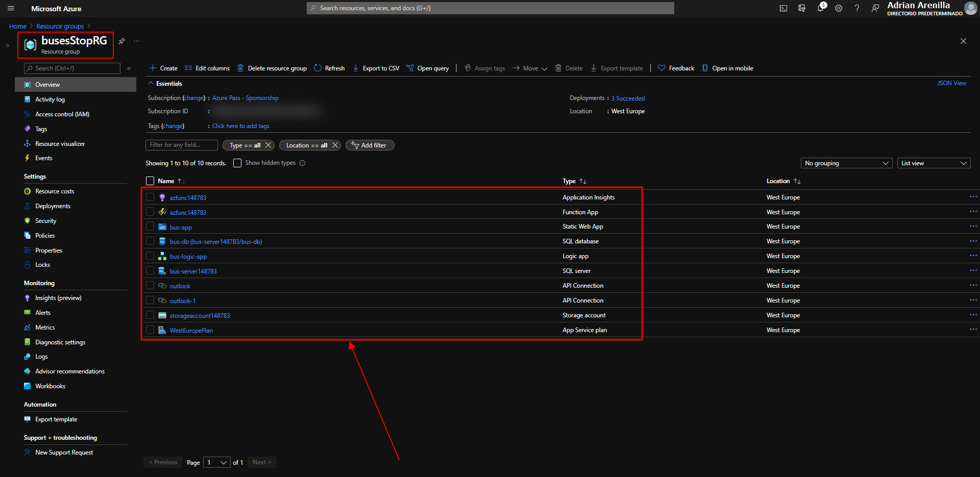Open Cloud Shell from the top bar
Screen dimensions: 980x477
click(783, 8)
